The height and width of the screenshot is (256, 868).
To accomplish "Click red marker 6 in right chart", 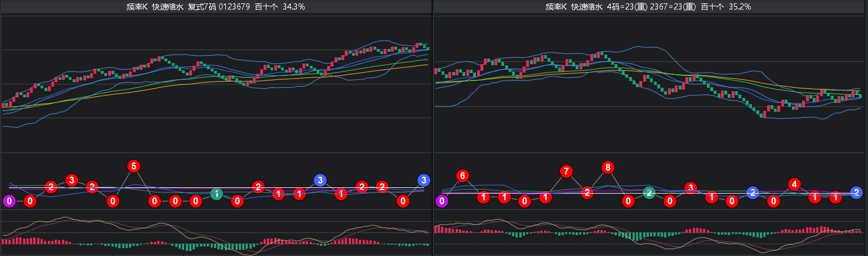I will coord(462,176).
